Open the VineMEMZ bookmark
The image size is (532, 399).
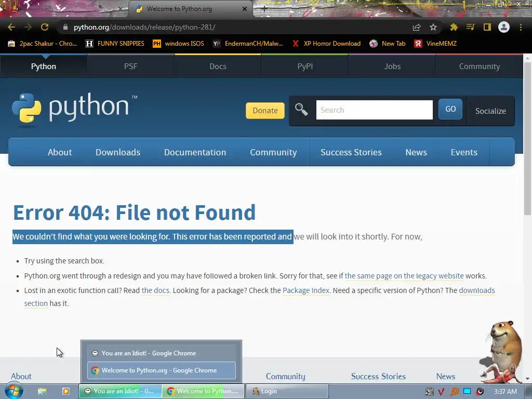pyautogui.click(x=436, y=44)
